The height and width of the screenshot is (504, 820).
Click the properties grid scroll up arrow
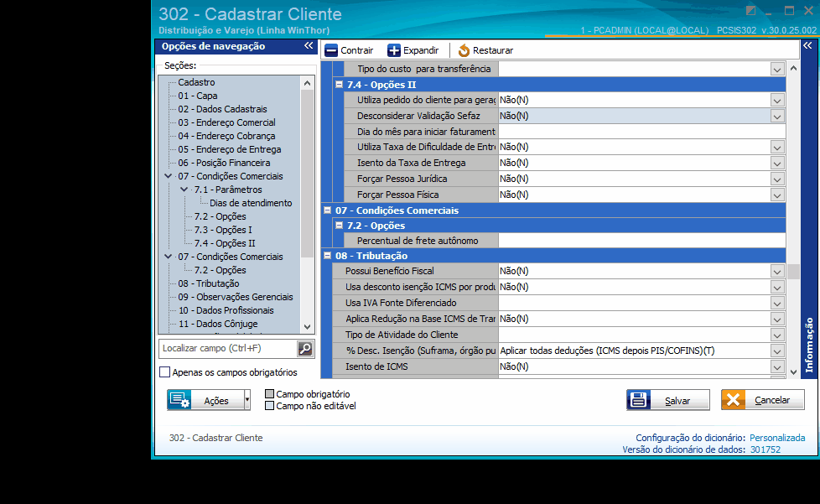pos(793,68)
